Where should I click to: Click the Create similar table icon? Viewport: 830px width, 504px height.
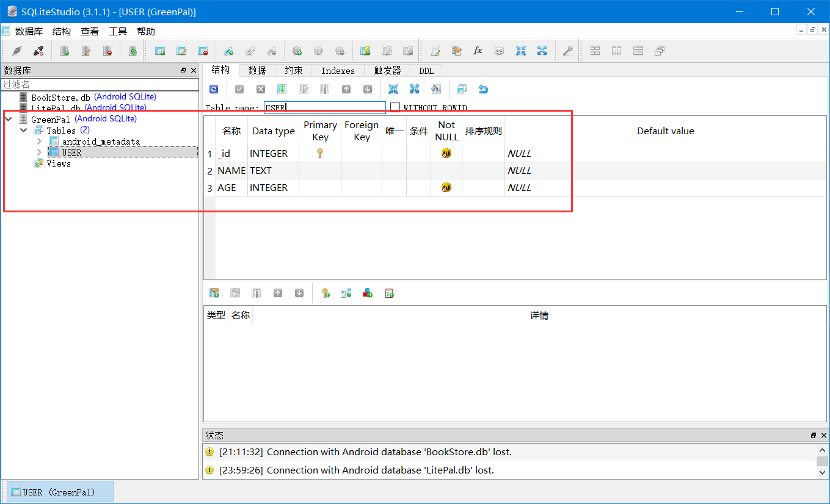click(x=462, y=89)
